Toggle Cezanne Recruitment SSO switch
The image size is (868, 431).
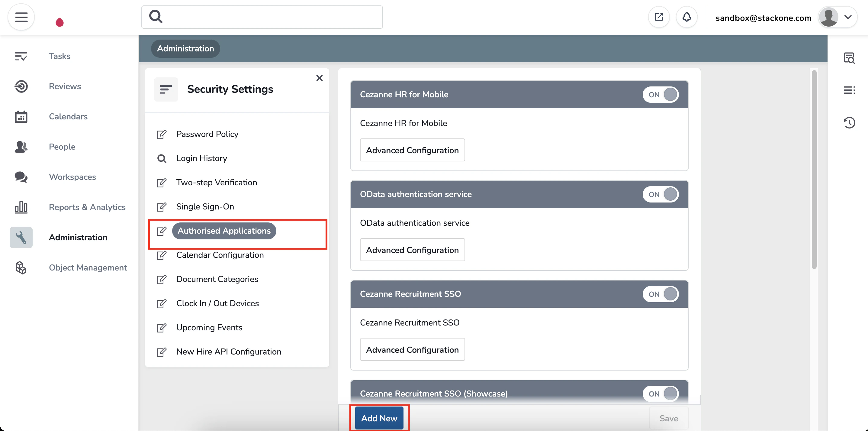click(x=661, y=294)
